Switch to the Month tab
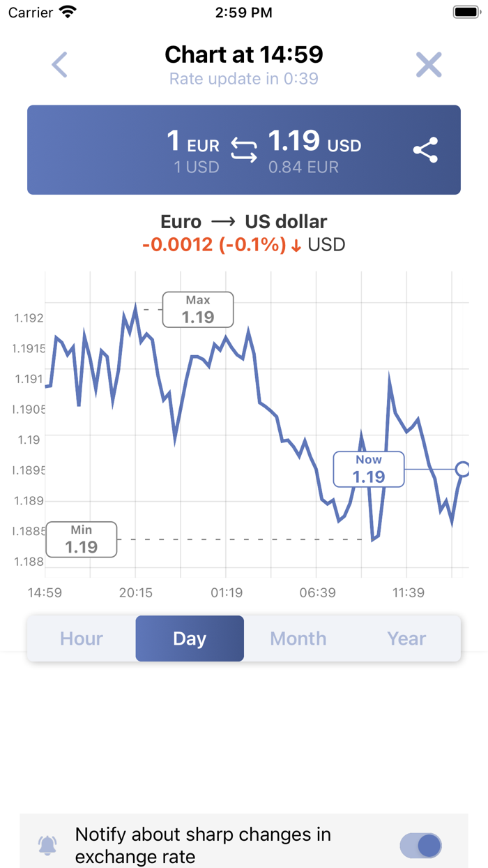488x868 pixels. click(298, 638)
